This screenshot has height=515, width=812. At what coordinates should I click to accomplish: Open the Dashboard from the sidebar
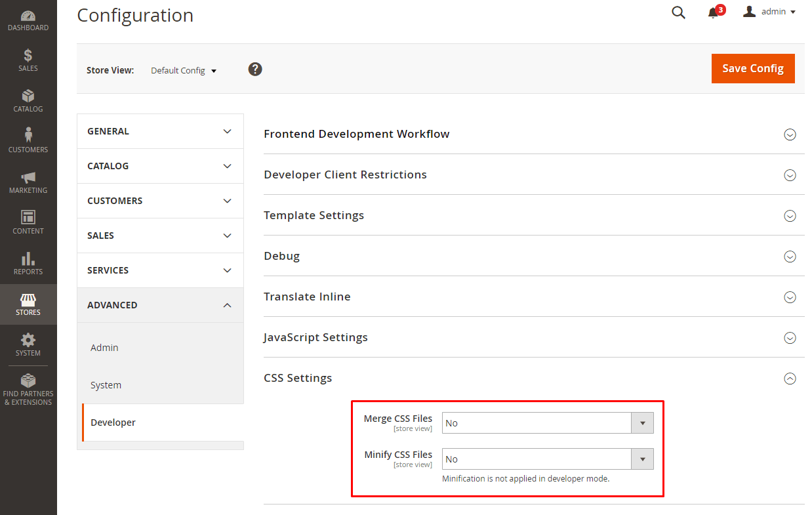pos(28,18)
